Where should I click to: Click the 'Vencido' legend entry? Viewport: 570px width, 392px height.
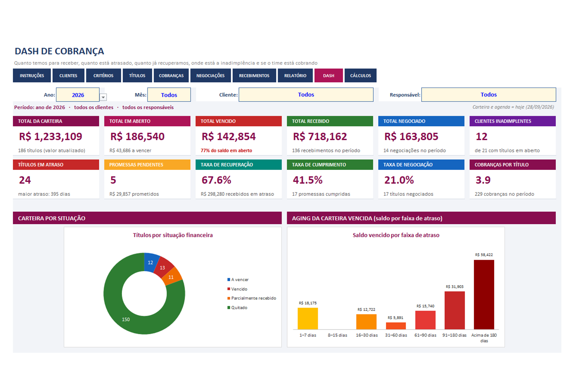coord(237,289)
